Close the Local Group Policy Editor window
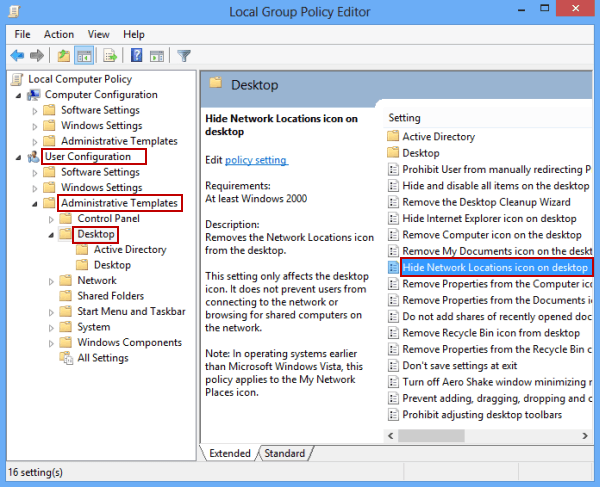This screenshot has height=487, width=600. 575,8
